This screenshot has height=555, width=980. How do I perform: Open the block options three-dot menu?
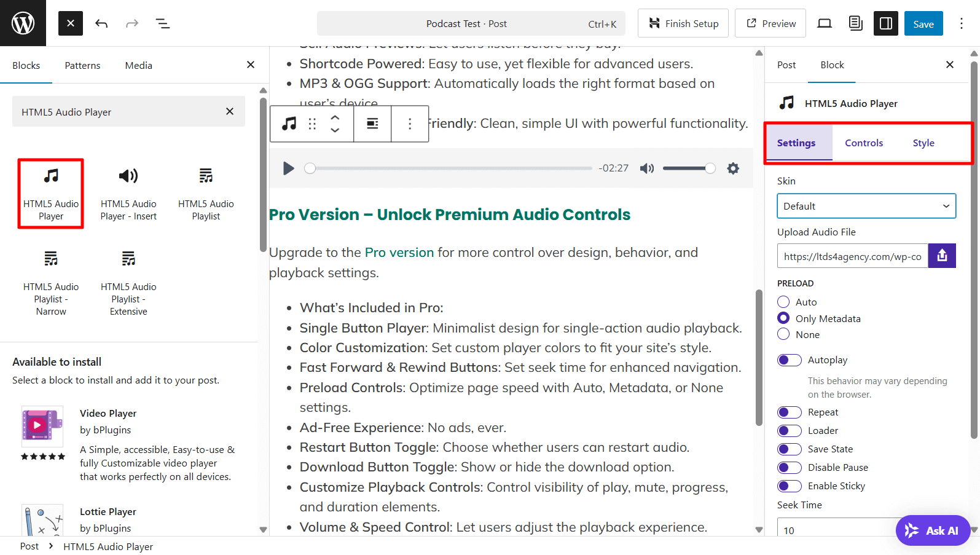click(410, 124)
